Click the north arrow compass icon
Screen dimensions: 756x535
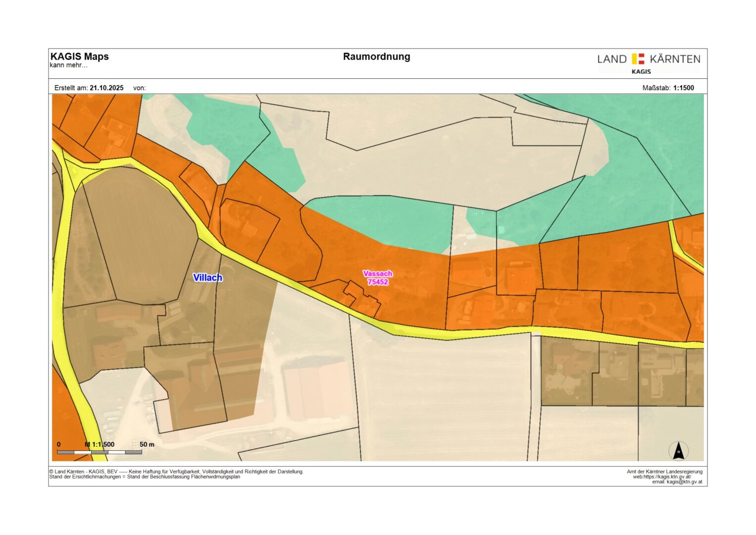coord(678,451)
